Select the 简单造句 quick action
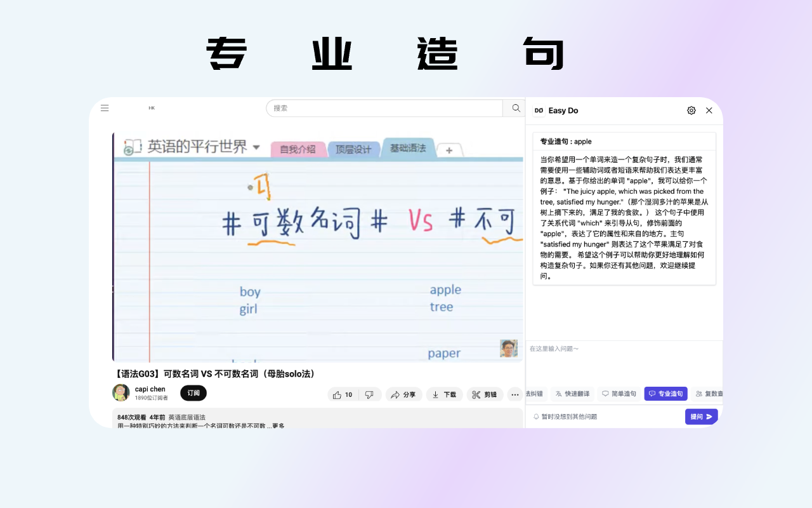812x508 pixels. [619, 394]
